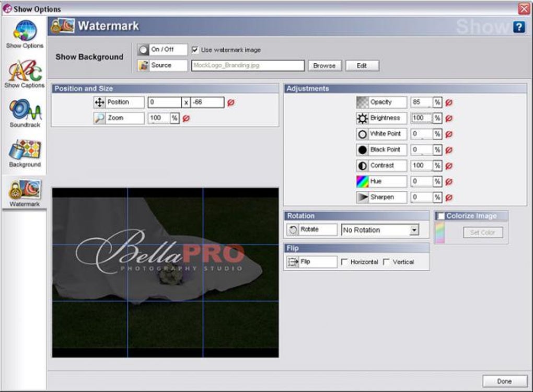This screenshot has height=392, width=533.
Task: Check the Vertical flip checkbox
Action: point(386,262)
